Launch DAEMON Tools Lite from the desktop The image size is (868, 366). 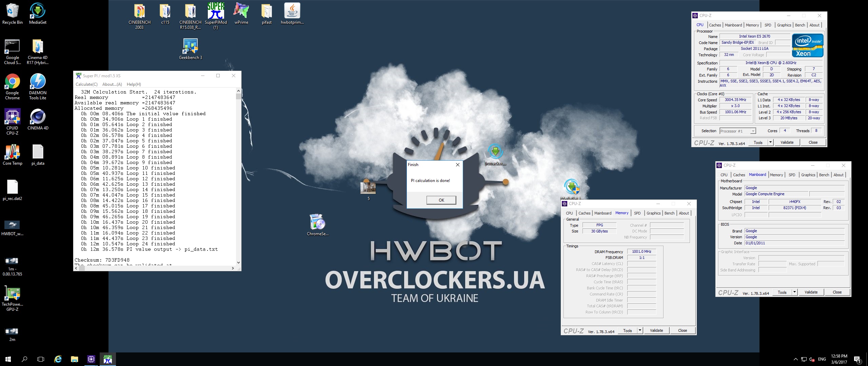tap(38, 87)
